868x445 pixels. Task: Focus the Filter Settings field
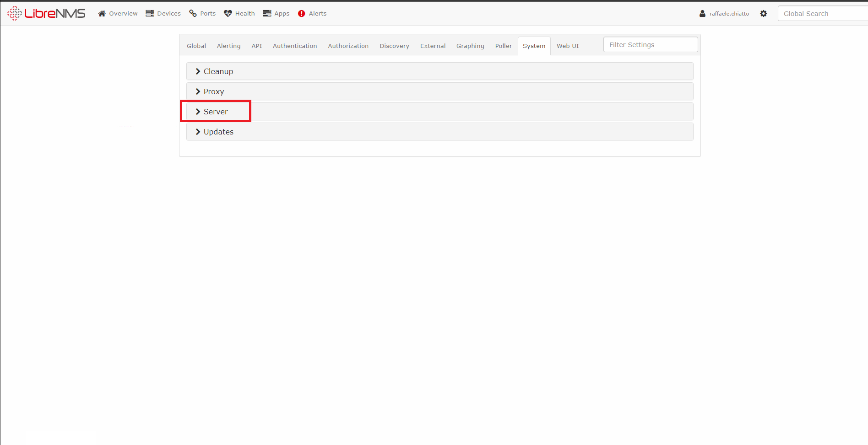pyautogui.click(x=651, y=45)
